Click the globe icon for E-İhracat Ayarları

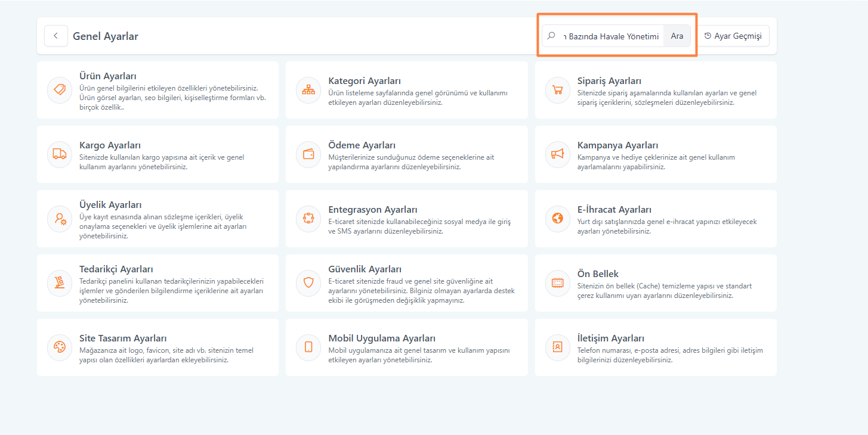click(x=558, y=219)
